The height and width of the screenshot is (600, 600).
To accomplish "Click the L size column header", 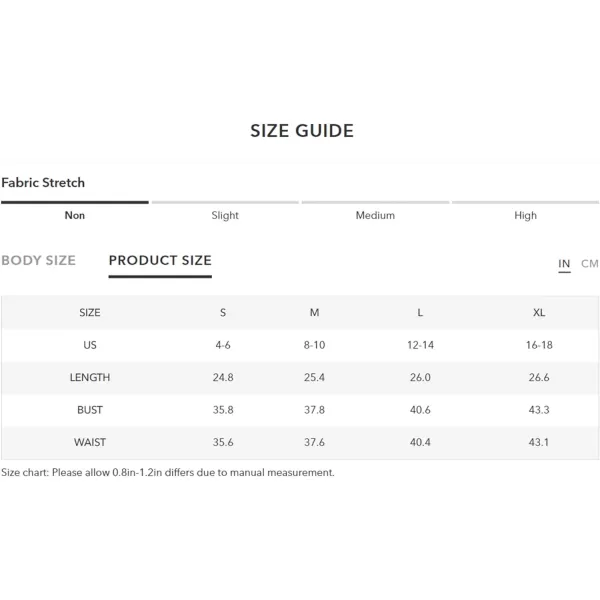I will pos(420,313).
